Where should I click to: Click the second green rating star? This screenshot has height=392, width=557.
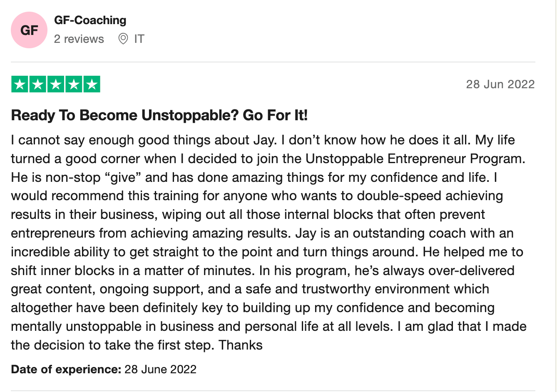[38, 84]
